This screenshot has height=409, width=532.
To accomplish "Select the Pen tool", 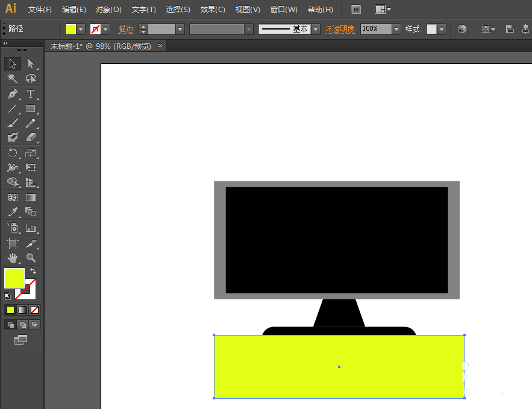I will click(x=13, y=94).
